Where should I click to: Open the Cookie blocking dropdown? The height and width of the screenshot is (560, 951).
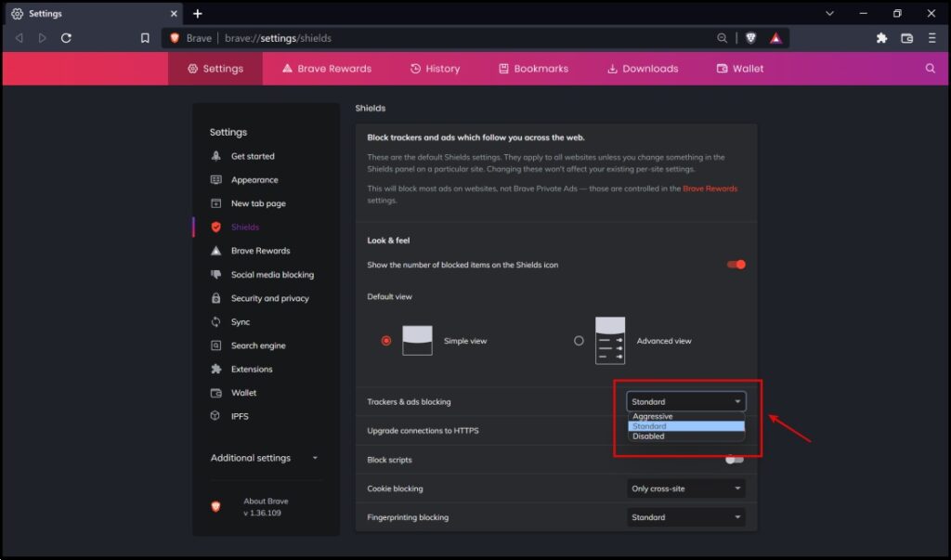pos(686,488)
